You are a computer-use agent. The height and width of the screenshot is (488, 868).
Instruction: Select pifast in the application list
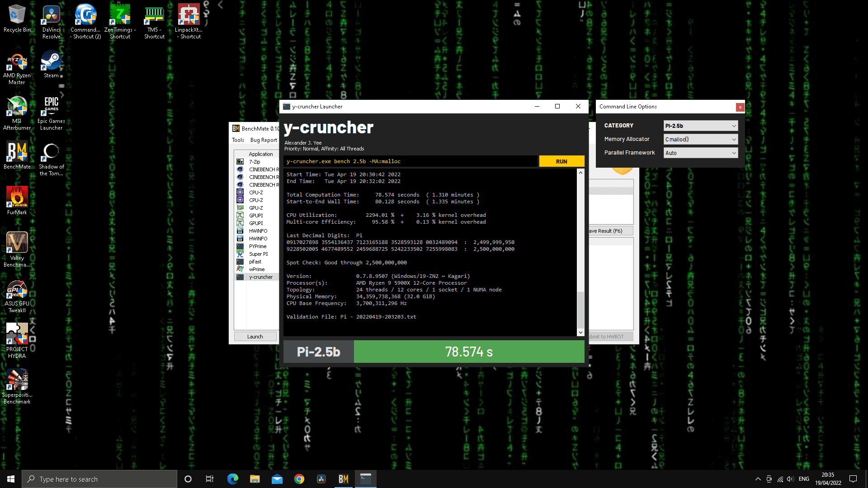pos(256,262)
